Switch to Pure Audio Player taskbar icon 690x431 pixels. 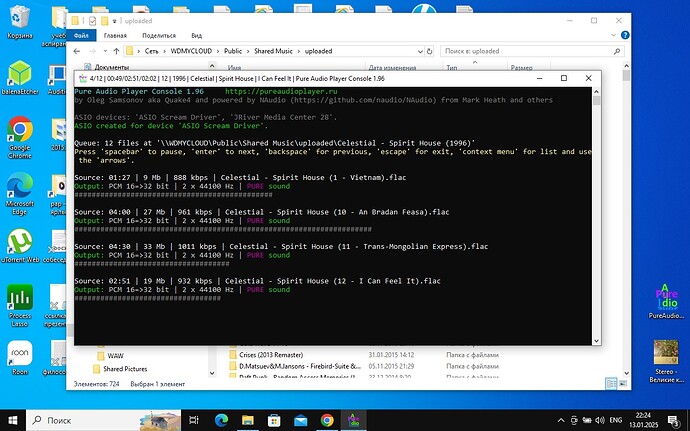coord(353,420)
